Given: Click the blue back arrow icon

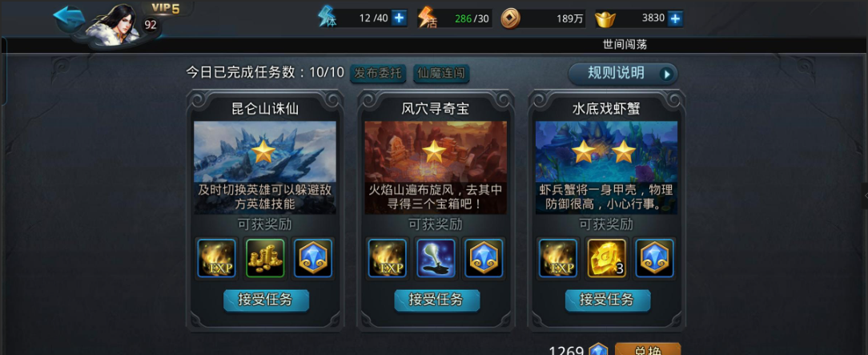Looking at the screenshot, I should 69,18.
